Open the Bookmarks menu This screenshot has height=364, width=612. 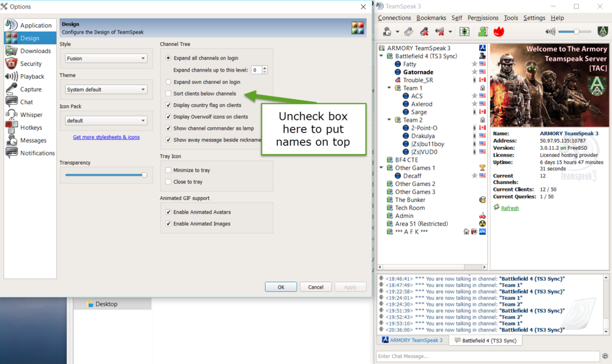pos(431,18)
